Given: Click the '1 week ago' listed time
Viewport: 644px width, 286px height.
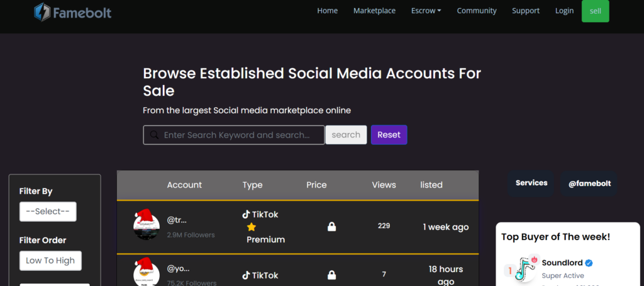Looking at the screenshot, I should [446, 227].
